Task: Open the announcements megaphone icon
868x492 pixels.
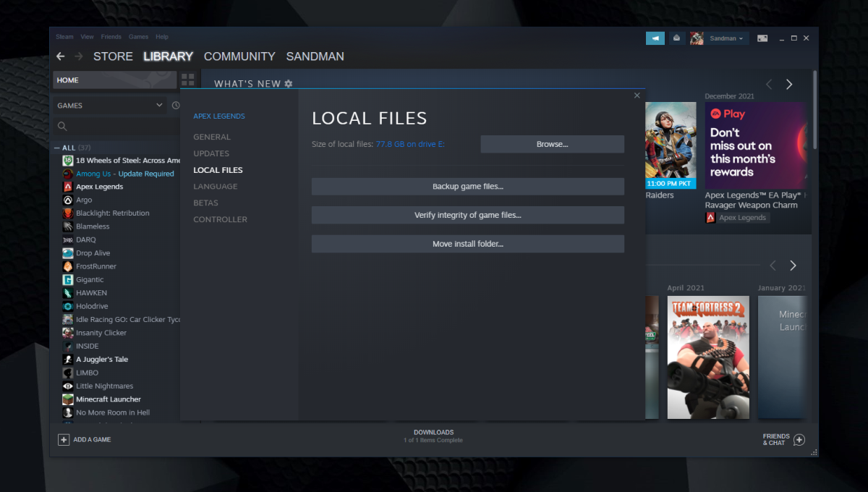Action: pos(655,38)
